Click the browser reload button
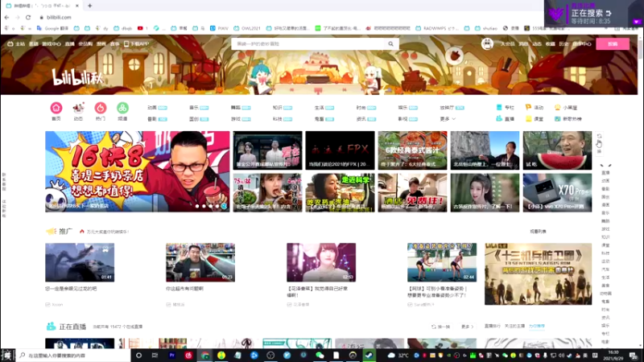 tap(28, 17)
